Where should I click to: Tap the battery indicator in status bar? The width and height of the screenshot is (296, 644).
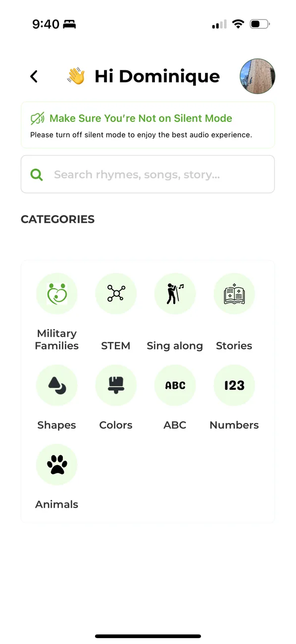259,24
